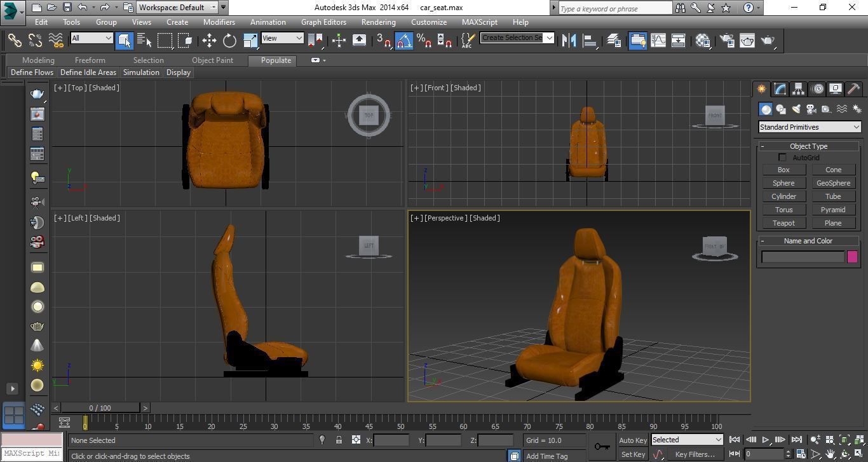Open the MAXScript menu
Screen dimensions: 868x462
(480, 22)
